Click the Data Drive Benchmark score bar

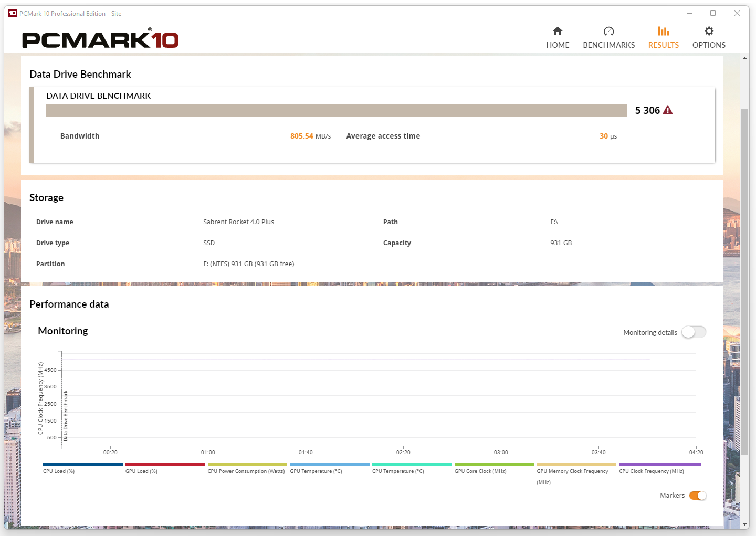pyautogui.click(x=337, y=110)
